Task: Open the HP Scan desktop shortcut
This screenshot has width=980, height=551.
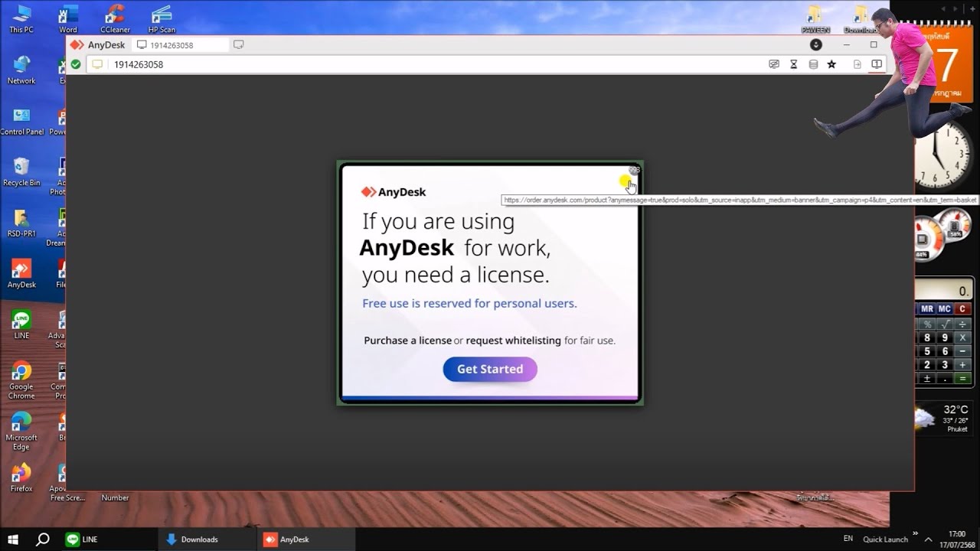Action: click(x=162, y=18)
